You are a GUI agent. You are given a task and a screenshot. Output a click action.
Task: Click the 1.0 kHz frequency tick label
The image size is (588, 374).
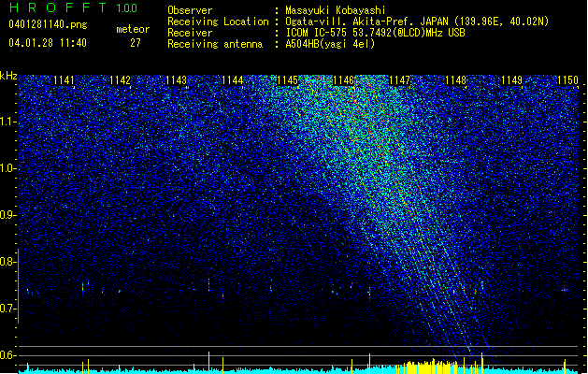point(8,168)
